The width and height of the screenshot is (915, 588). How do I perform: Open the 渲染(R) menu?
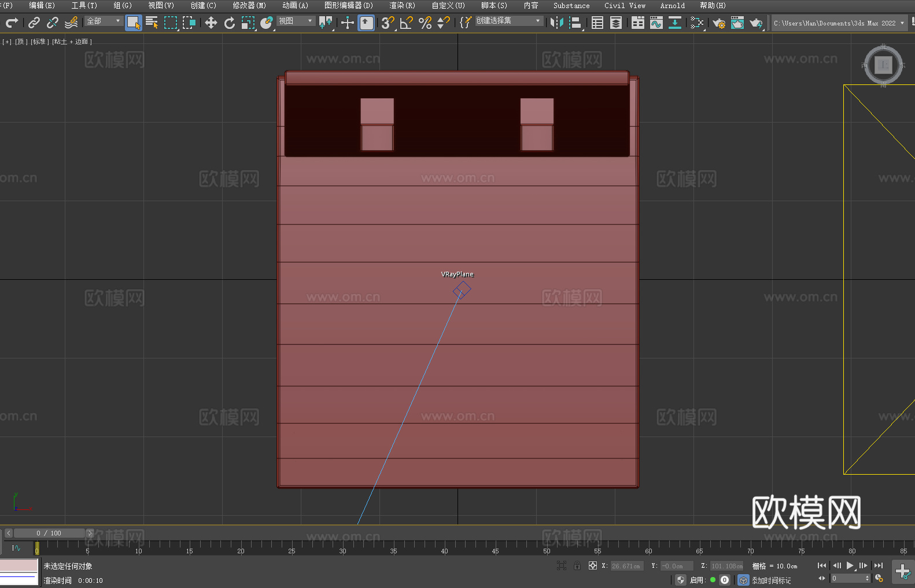click(x=402, y=5)
